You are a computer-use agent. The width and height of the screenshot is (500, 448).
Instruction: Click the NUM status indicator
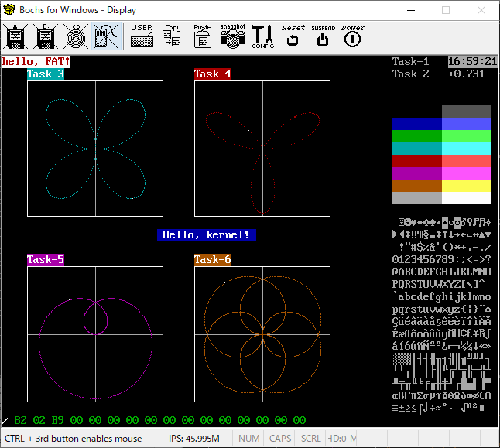(248, 439)
